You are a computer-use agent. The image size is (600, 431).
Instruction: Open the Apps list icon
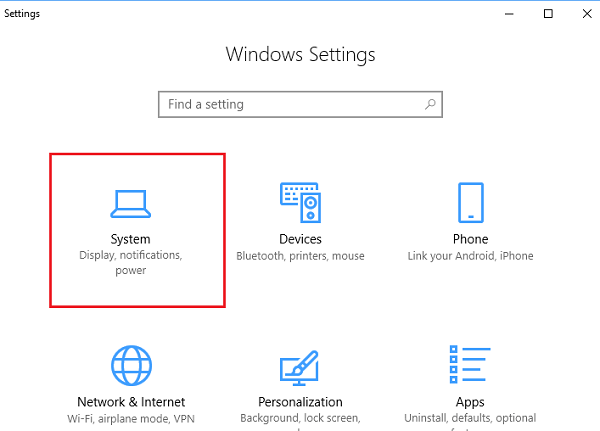click(470, 366)
